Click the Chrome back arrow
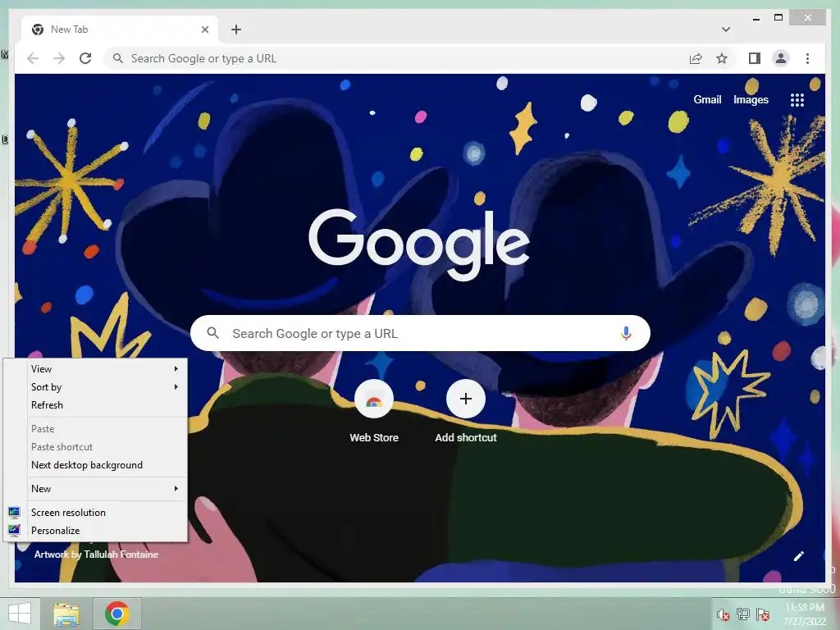This screenshot has width=840, height=630. pos(33,58)
